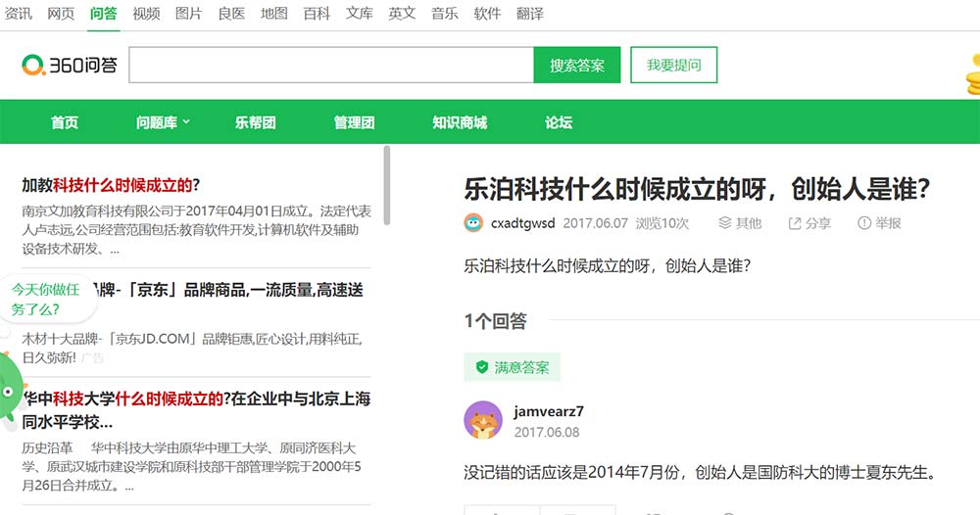This screenshot has height=515, width=980.
Task: Open related question 加教科技什么时候成立的
Action: point(111,185)
